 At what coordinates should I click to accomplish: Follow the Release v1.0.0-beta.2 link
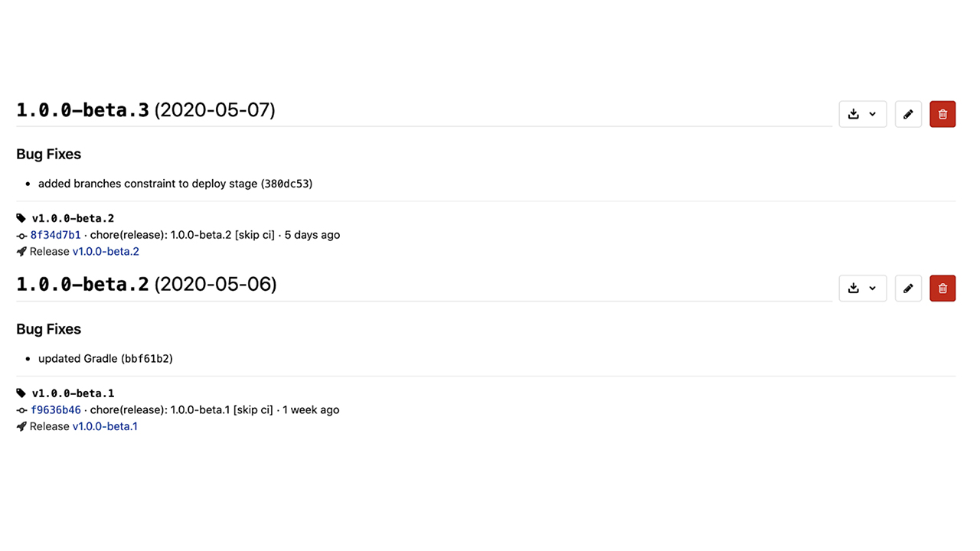point(106,252)
